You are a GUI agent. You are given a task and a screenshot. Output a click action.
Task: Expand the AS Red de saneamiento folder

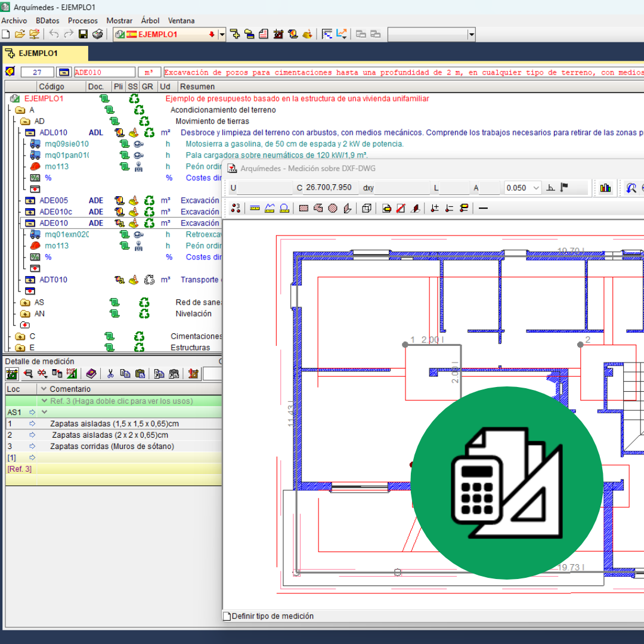pos(24,302)
